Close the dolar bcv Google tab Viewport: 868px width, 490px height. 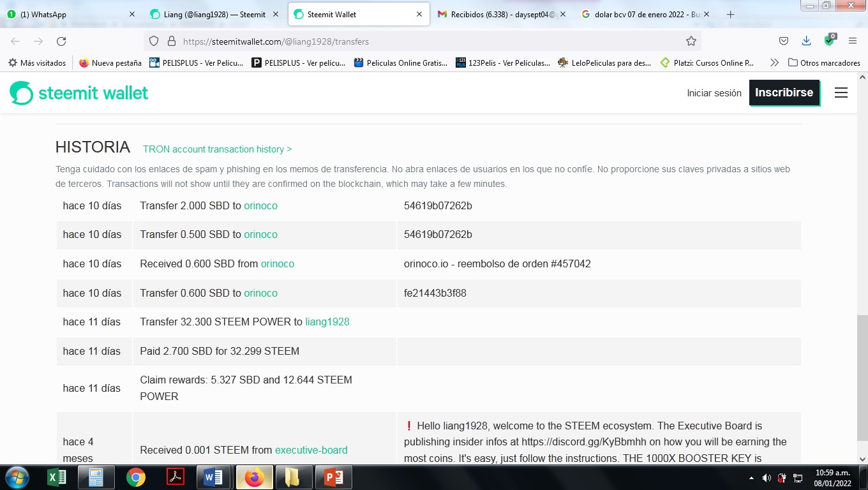(707, 14)
